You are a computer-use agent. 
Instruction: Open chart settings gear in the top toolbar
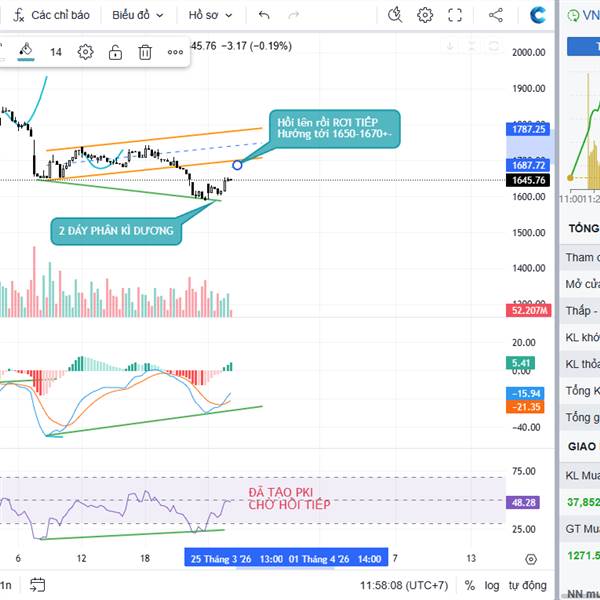tap(425, 15)
